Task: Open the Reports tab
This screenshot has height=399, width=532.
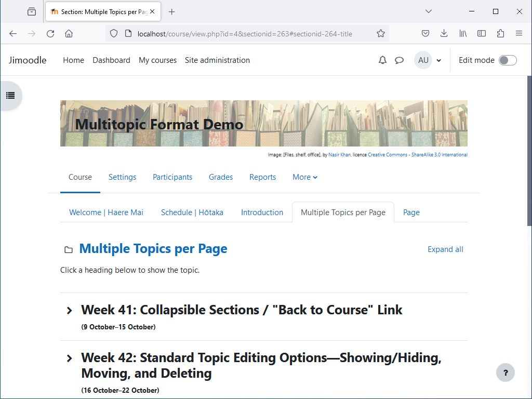Action: tap(262, 177)
